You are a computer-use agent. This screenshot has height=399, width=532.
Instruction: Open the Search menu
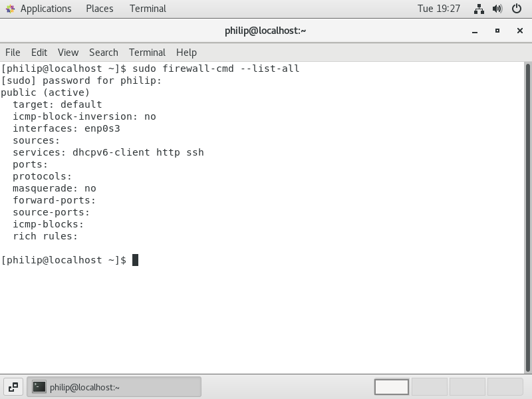coord(104,53)
